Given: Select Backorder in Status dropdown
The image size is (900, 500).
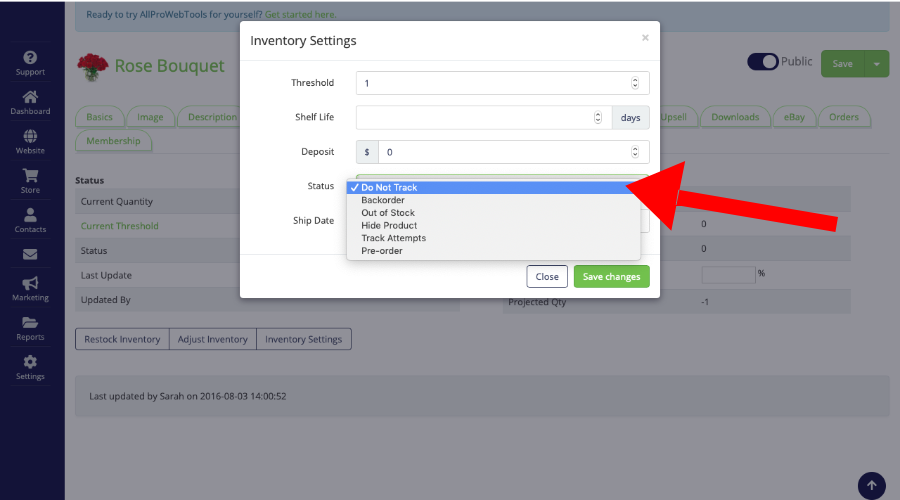Looking at the screenshot, I should [383, 200].
